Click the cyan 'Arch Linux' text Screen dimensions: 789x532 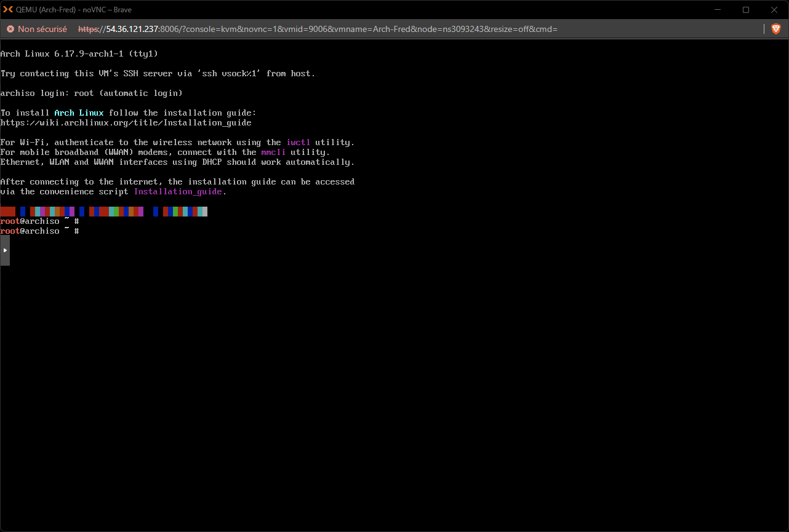(x=79, y=113)
